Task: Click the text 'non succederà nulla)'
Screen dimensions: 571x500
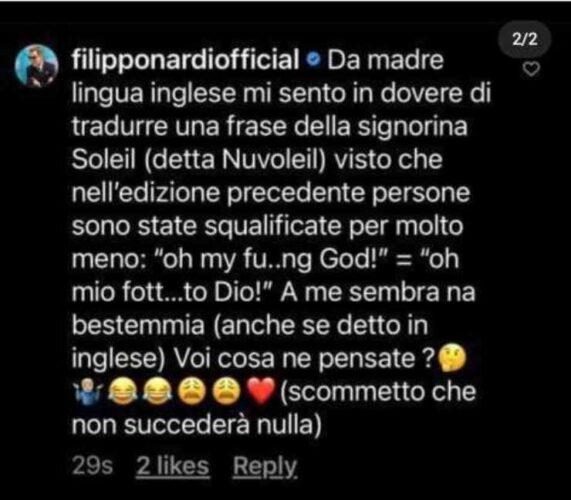Action: 197,425
